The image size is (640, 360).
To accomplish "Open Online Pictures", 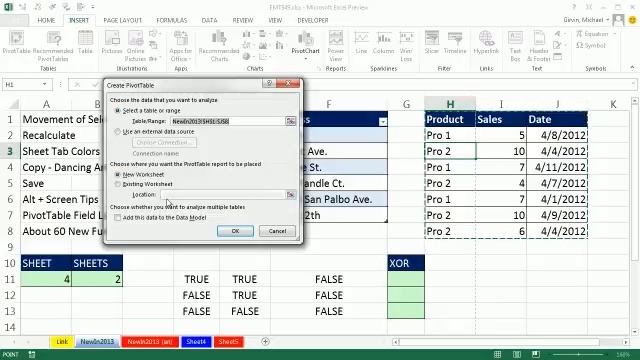I will click(136, 46).
